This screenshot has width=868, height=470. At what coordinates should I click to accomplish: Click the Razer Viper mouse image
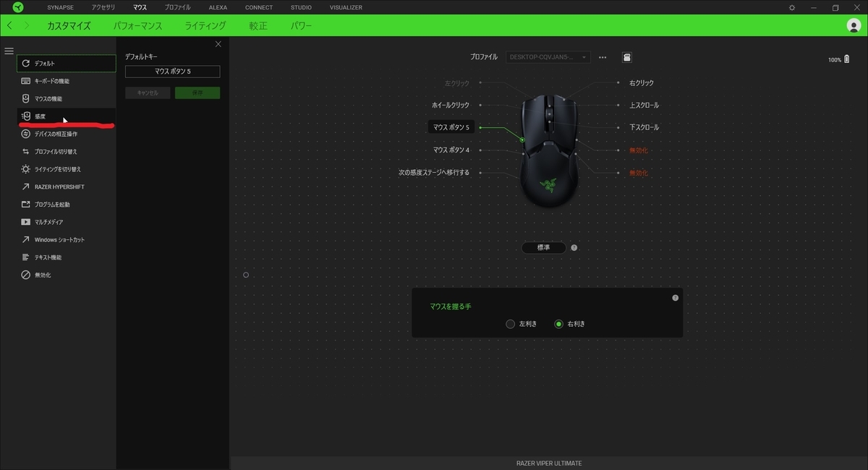(550, 150)
